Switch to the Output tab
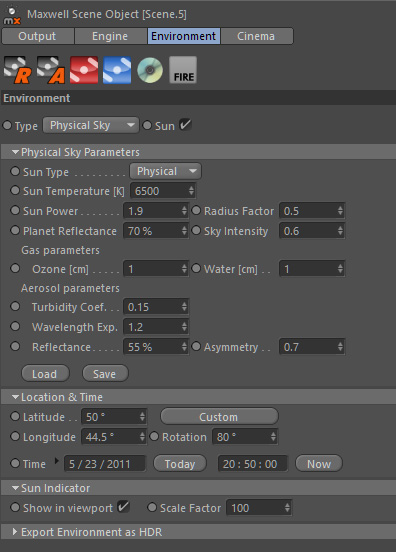396x552 pixels. click(37, 36)
